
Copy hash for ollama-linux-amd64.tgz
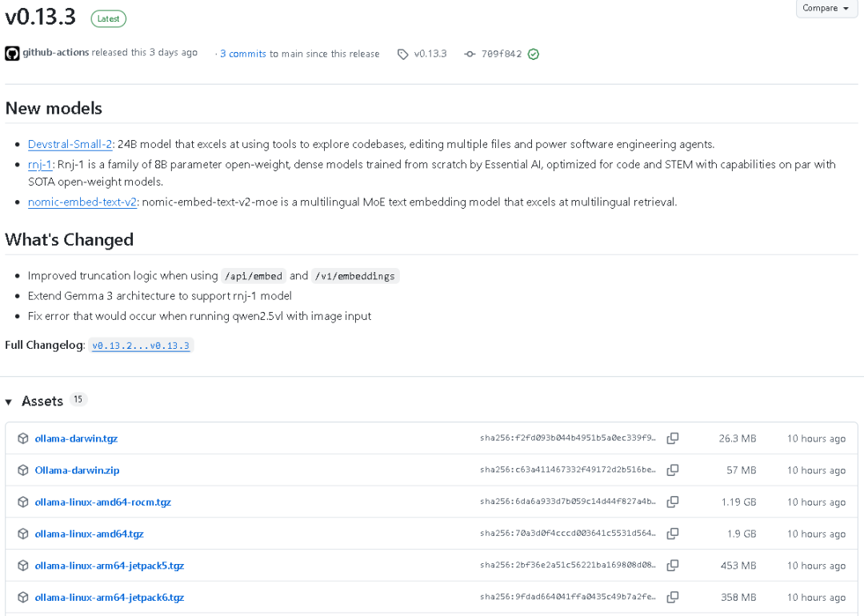coord(673,534)
